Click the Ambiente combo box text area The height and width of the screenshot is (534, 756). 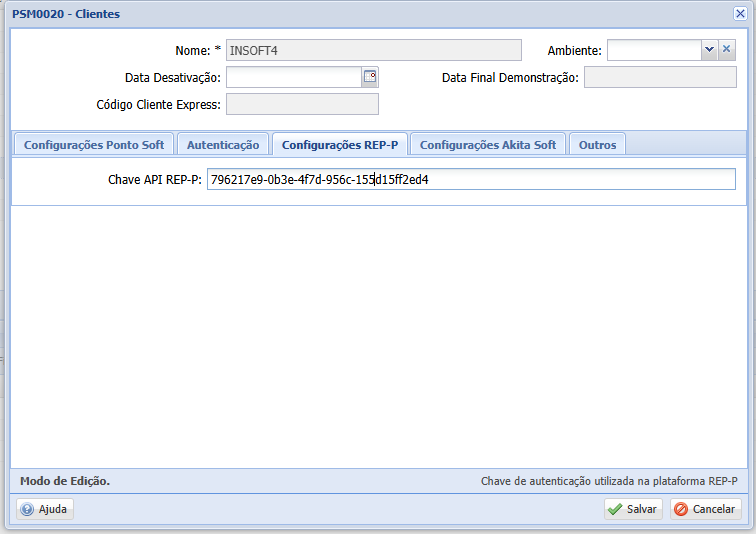(x=654, y=50)
